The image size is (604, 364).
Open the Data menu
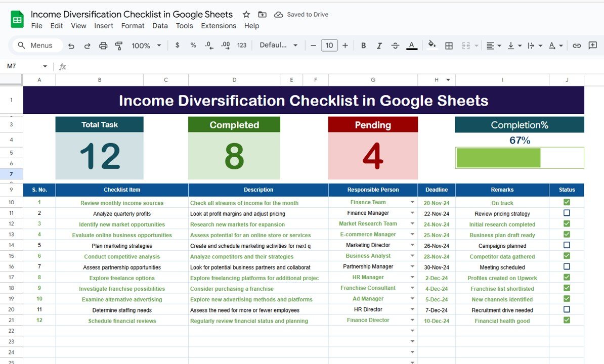[160, 26]
